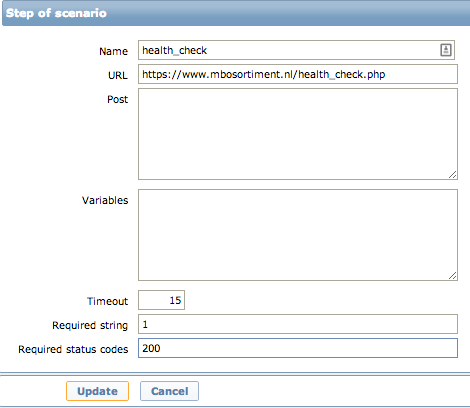470x408 pixels.
Task: Click inside the empty Post text area
Action: [298, 134]
